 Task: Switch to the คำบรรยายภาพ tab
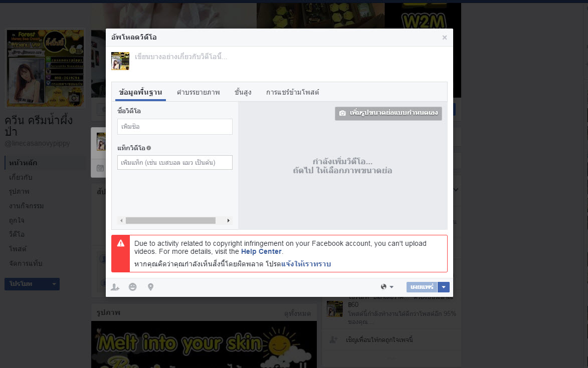click(x=199, y=92)
